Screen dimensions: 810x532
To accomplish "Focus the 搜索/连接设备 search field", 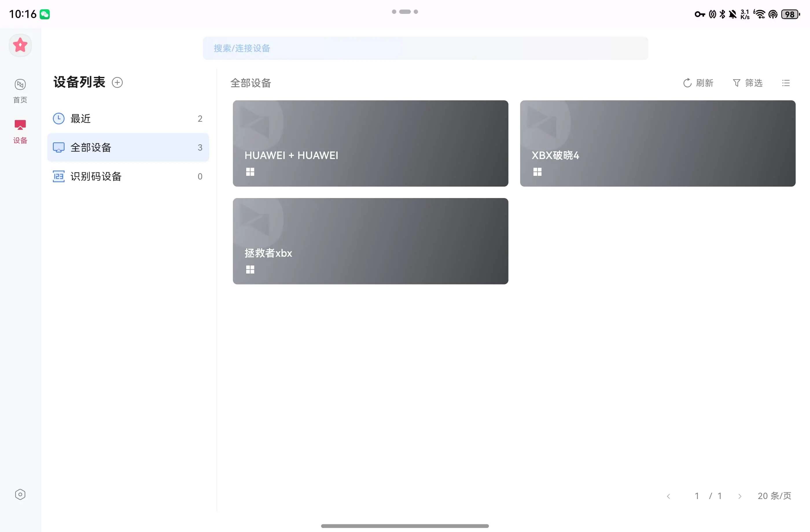I will pyautogui.click(x=426, y=48).
